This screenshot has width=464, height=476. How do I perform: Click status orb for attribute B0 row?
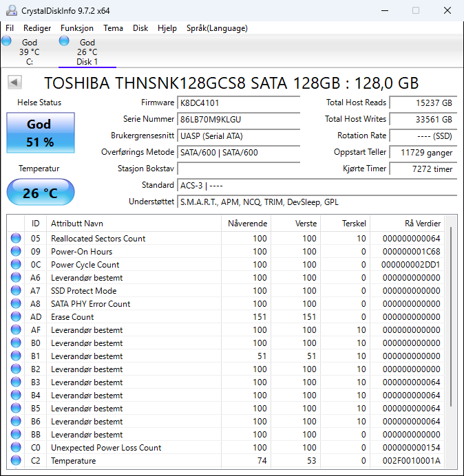pyautogui.click(x=16, y=343)
